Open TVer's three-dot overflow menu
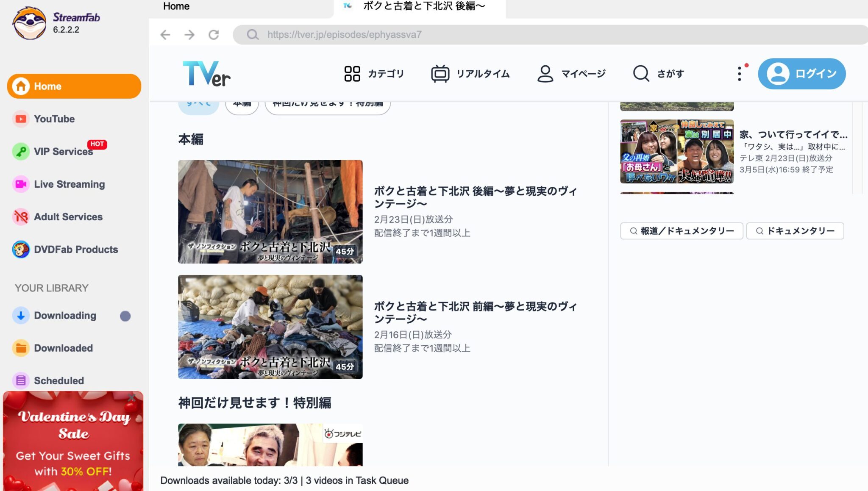This screenshot has width=868, height=491. [x=739, y=73]
